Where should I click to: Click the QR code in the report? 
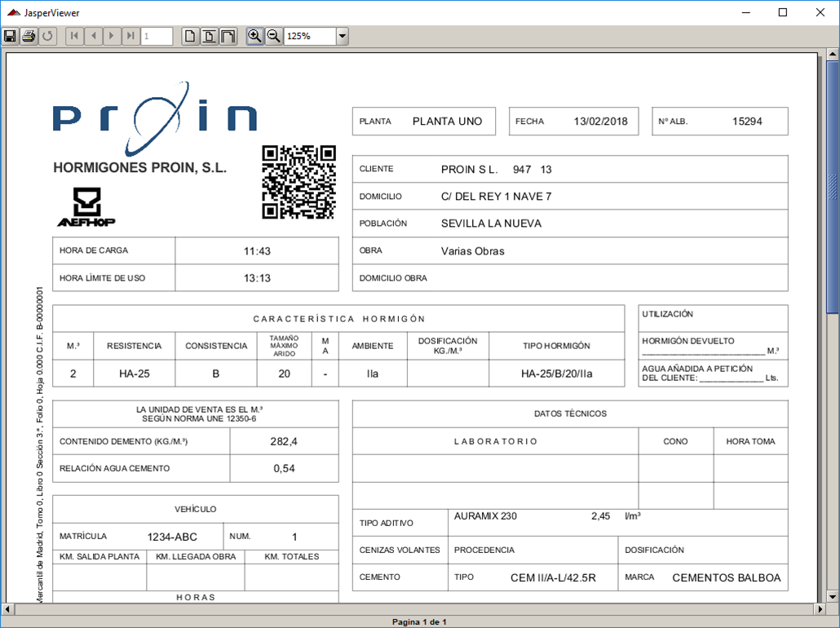(299, 182)
